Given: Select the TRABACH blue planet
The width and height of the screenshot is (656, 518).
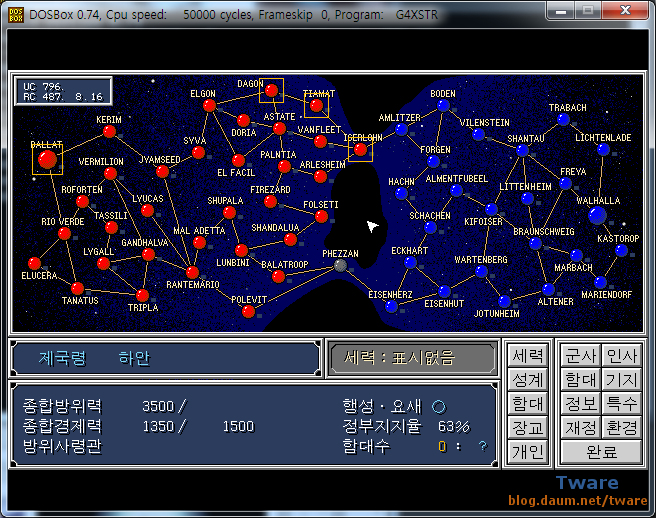Looking at the screenshot, I should [x=564, y=120].
